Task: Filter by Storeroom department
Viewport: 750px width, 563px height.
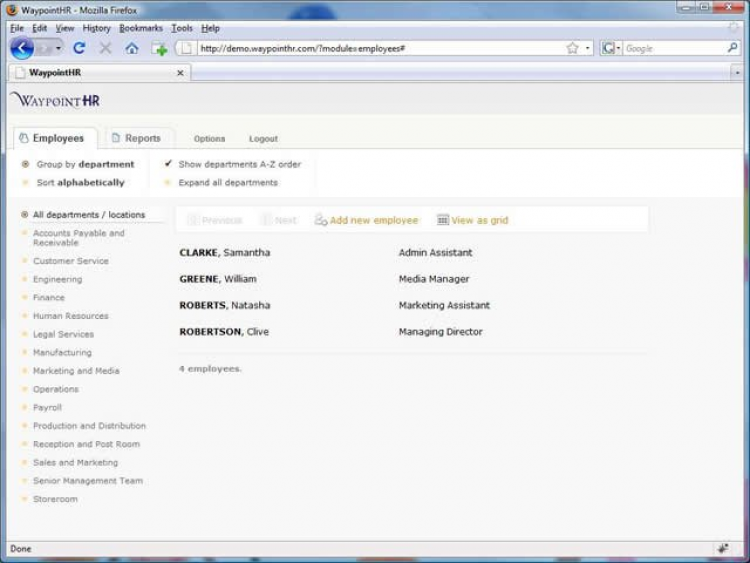Action: coord(55,499)
